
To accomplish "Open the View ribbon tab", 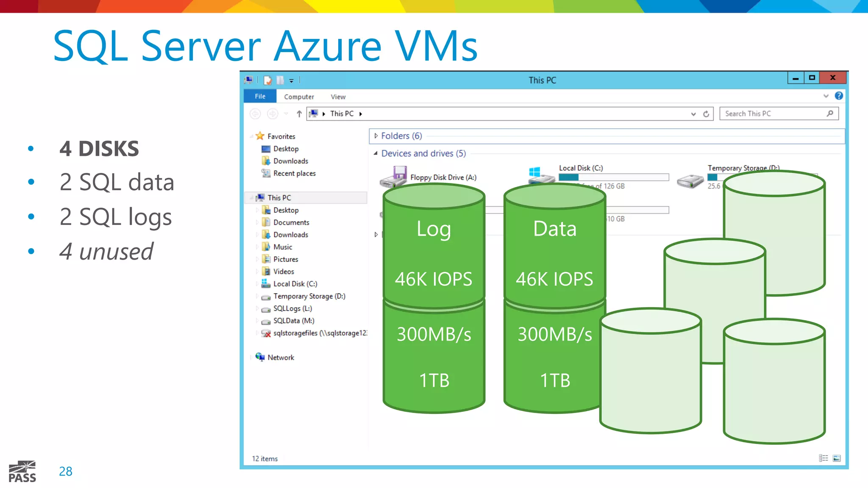I will (338, 97).
